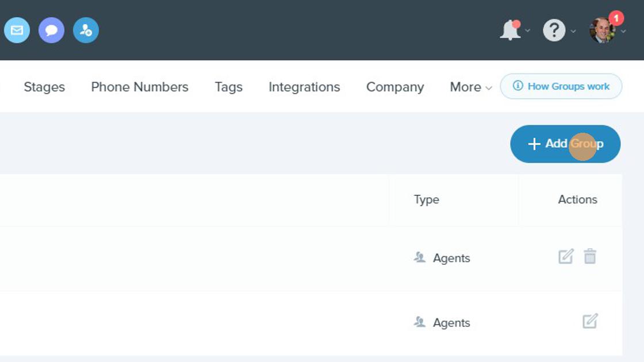Delete the first Agents group

pyautogui.click(x=590, y=256)
